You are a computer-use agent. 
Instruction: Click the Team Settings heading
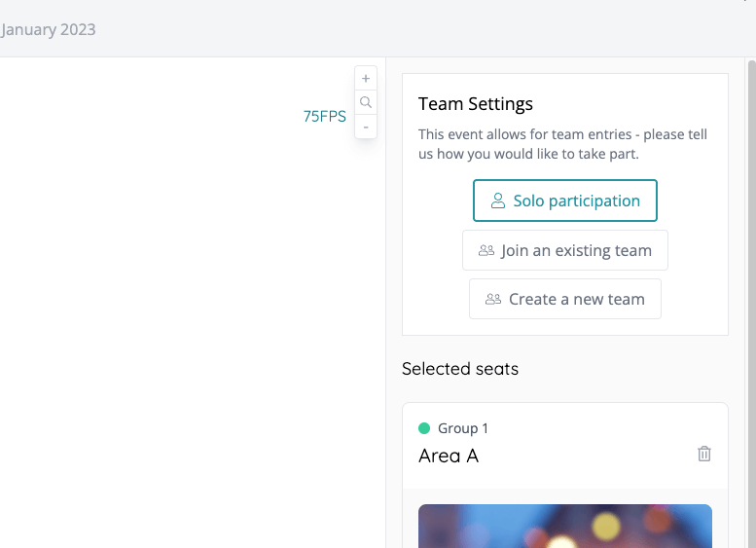click(476, 104)
